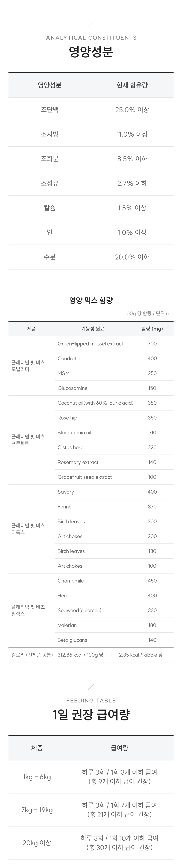
Task: Select the 7kg – 19kg weight row
Action: pos(37,810)
